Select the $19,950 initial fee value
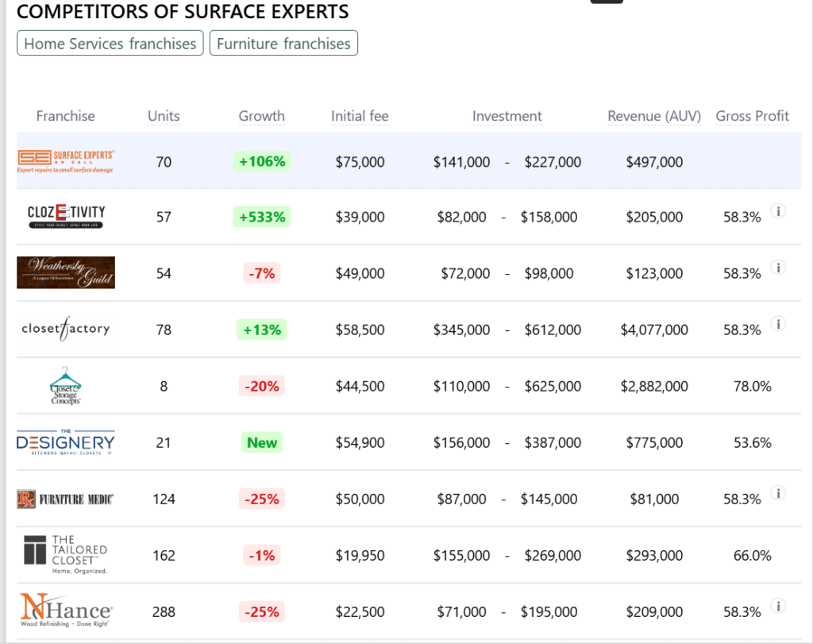 click(x=360, y=556)
